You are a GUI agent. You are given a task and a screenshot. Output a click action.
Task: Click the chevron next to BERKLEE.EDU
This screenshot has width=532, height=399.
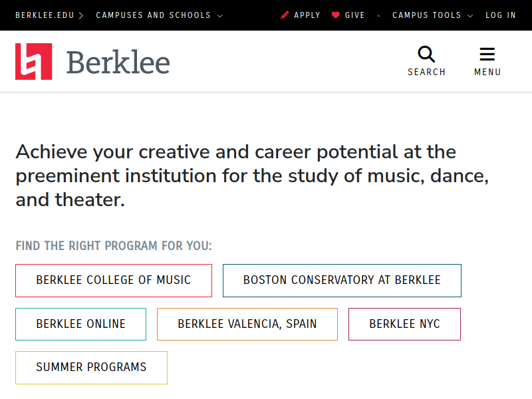tap(80, 15)
